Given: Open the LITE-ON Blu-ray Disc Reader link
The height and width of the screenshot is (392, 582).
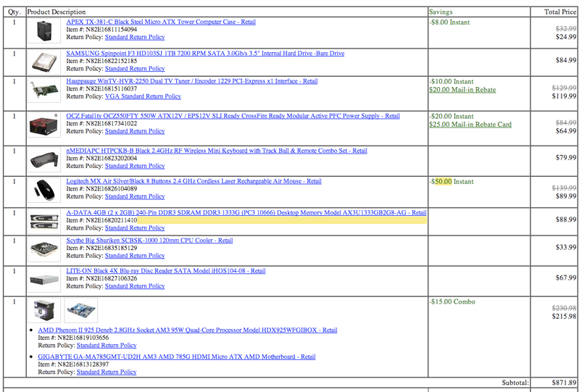Looking at the screenshot, I should tap(166, 271).
